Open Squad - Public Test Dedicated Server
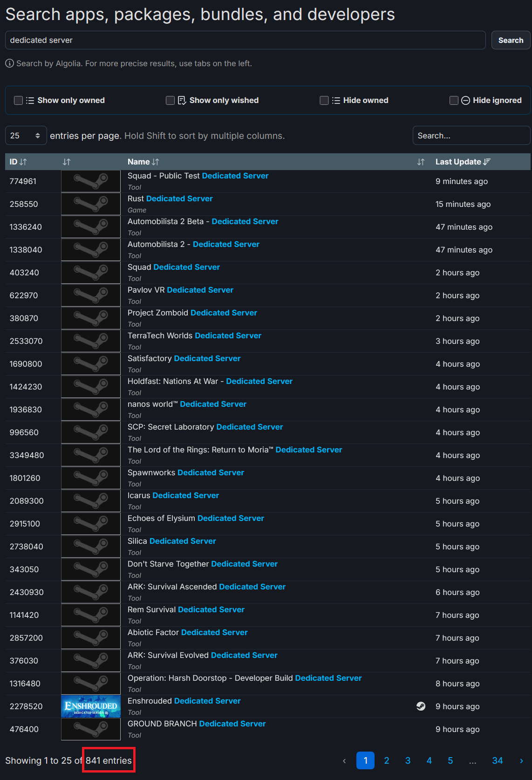The height and width of the screenshot is (780, 532). (198, 176)
